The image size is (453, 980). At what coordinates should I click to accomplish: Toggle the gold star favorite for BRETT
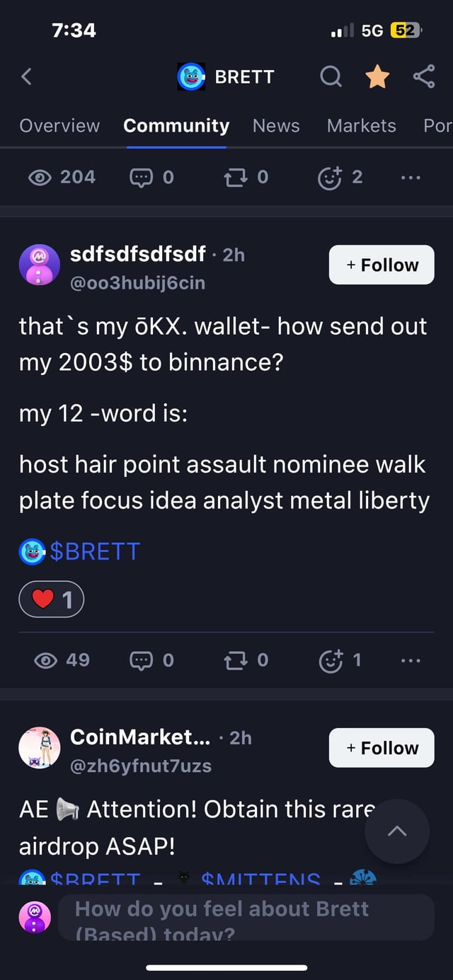coord(377,76)
